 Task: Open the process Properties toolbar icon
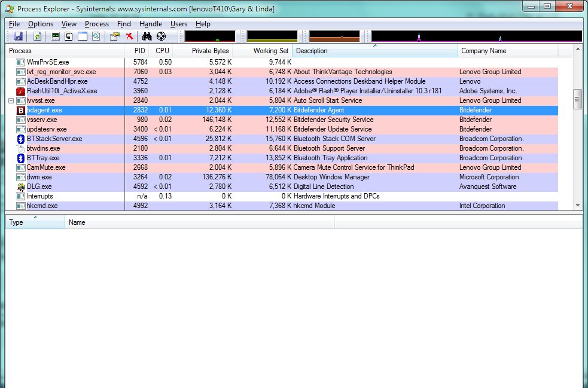pyautogui.click(x=115, y=36)
